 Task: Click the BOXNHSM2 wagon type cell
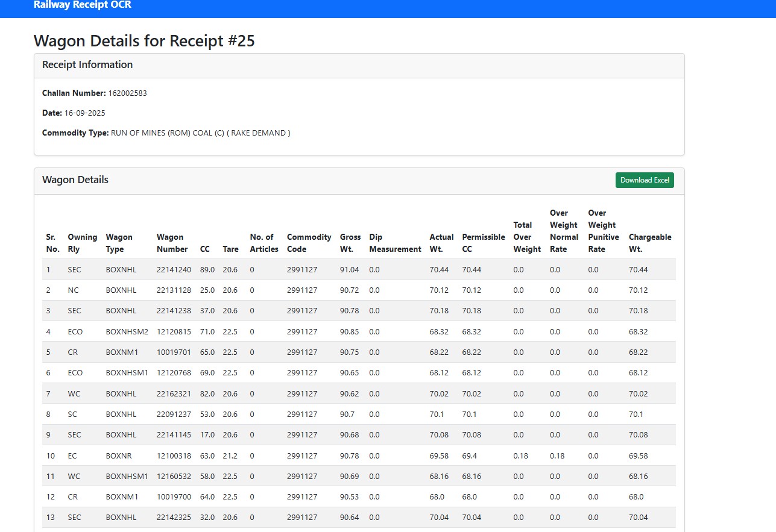(x=127, y=332)
